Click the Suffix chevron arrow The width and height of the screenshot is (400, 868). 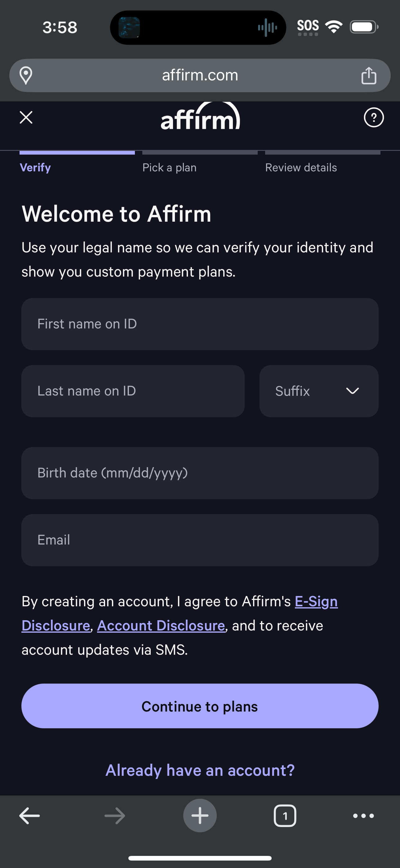click(x=353, y=391)
